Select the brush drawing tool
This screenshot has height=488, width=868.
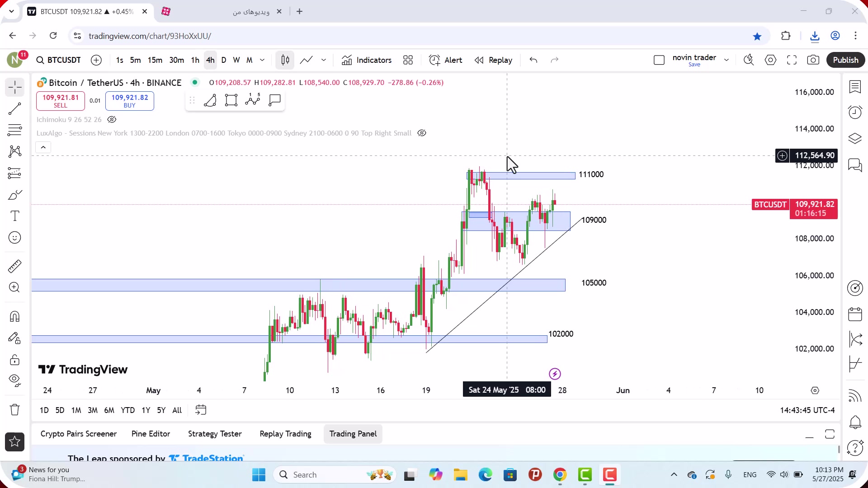14,195
